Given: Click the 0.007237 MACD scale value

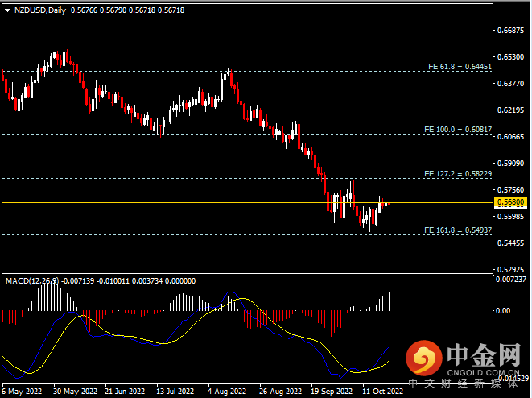Looking at the screenshot, I should (511, 280).
